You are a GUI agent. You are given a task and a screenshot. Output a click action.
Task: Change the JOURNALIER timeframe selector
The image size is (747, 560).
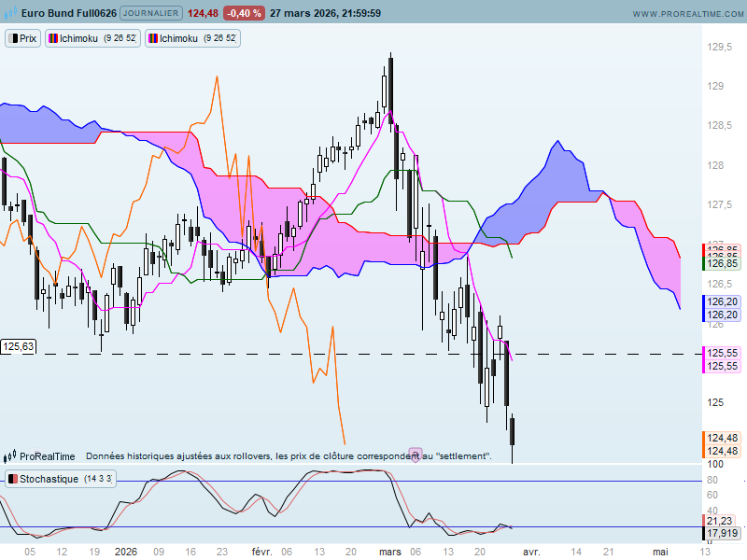click(152, 14)
